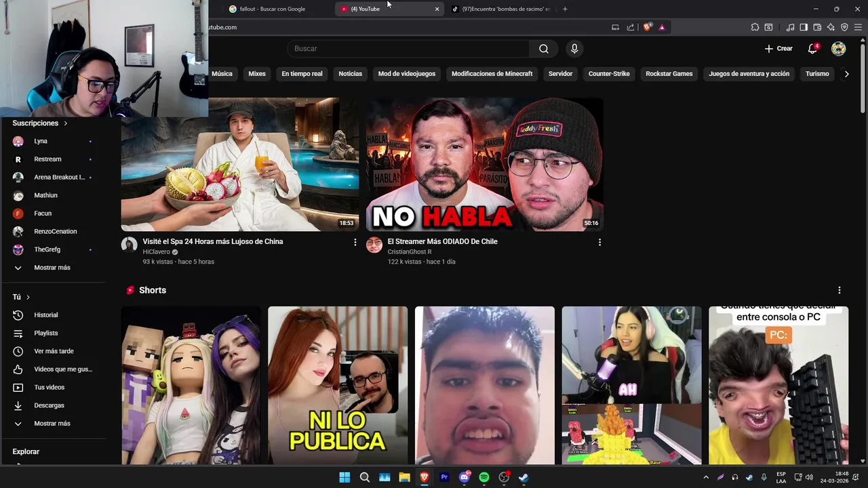Select the Juegos de aventura y acción chip
The height and width of the screenshot is (488, 868).
pos(749,74)
